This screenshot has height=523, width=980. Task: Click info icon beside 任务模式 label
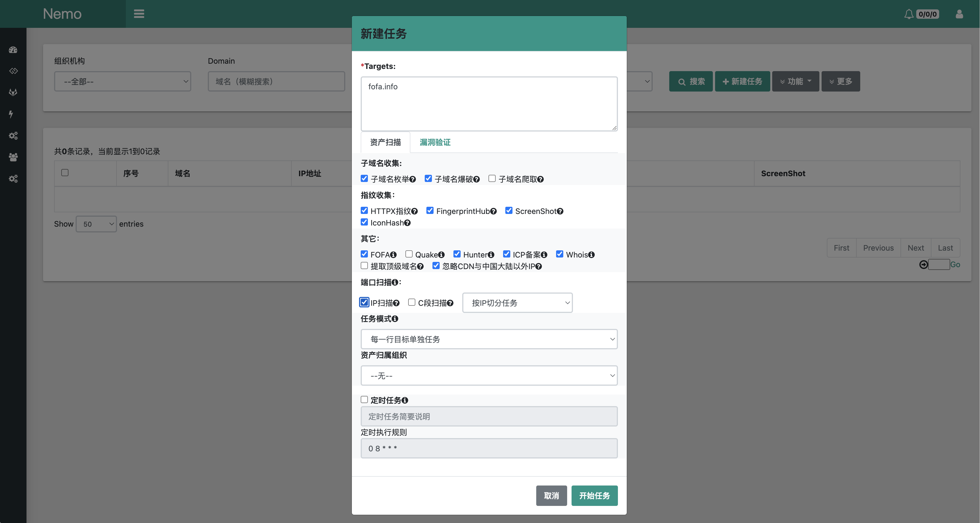click(x=395, y=319)
